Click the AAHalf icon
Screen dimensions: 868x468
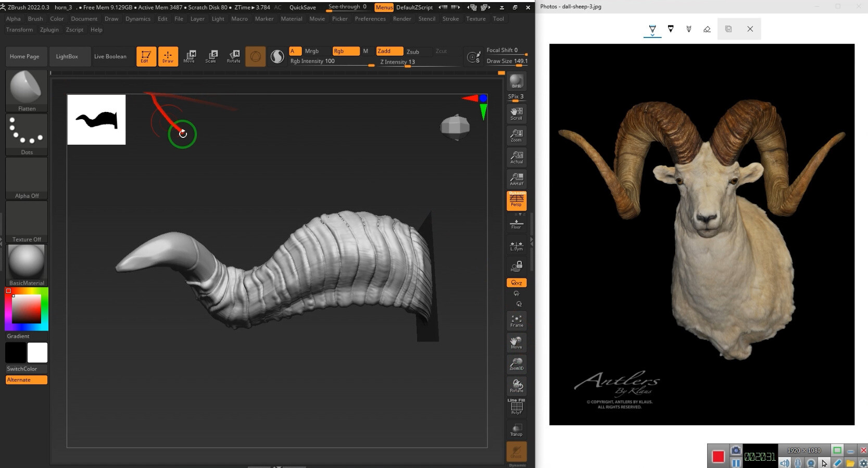point(517,179)
